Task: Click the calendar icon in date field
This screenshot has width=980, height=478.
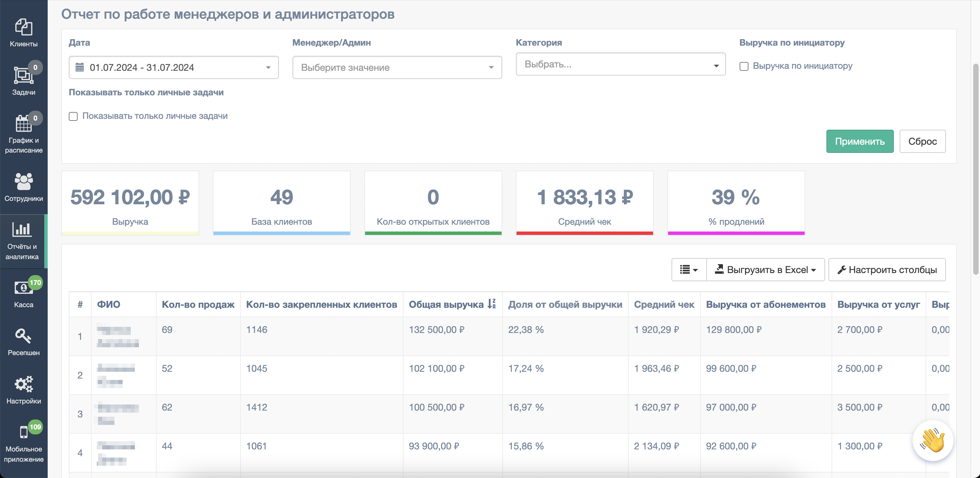Action: [x=80, y=67]
